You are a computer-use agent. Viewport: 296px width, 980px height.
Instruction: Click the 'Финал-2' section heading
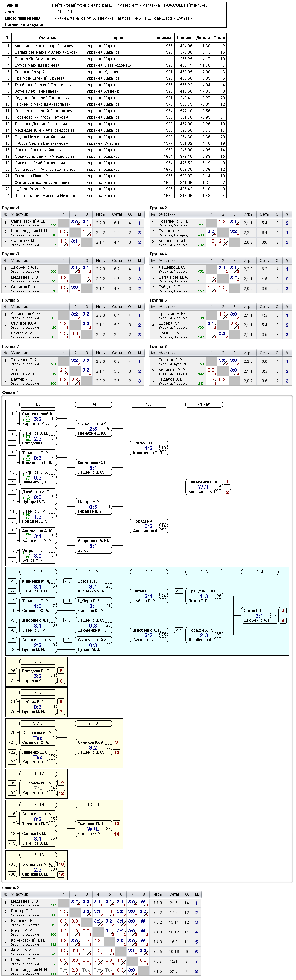[x=10, y=888]
